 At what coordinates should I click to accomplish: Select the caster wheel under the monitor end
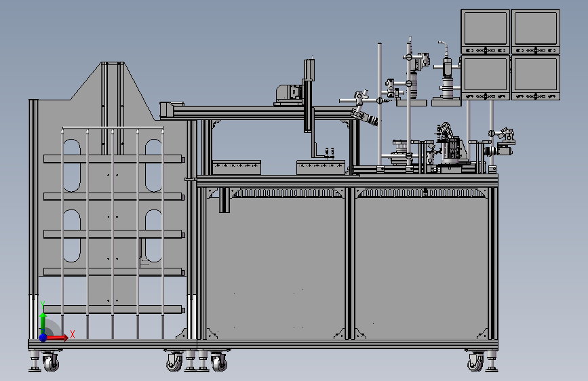pyautogui.click(x=475, y=362)
